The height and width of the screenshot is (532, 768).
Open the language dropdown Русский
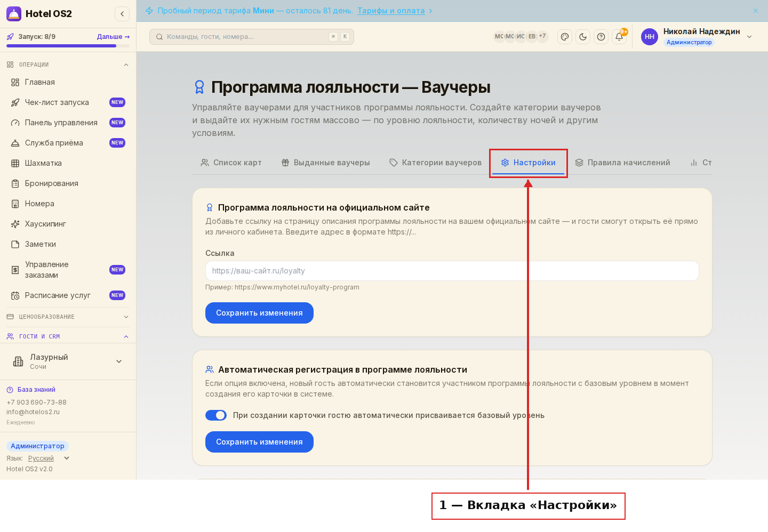click(49, 458)
